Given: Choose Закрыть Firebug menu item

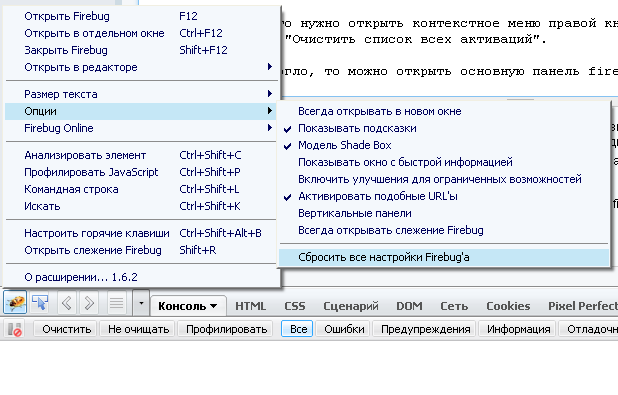Looking at the screenshot, I should coord(141,50).
